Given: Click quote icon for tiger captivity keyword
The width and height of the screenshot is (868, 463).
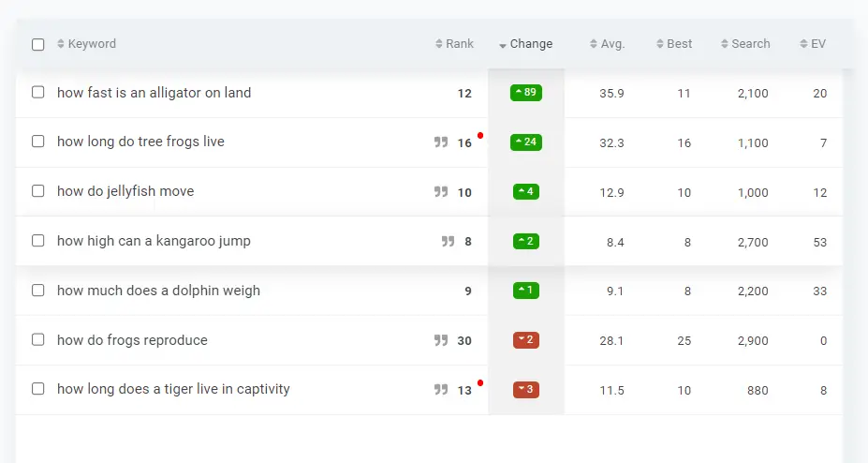Looking at the screenshot, I should (441, 389).
